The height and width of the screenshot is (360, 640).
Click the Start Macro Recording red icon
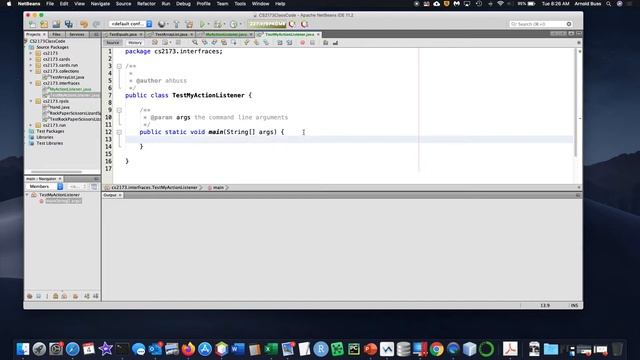pos(302,42)
